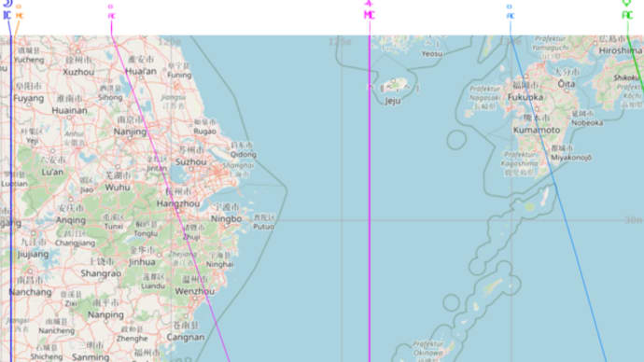Image resolution: width=644 pixels, height=362 pixels.
Task: Click the Kumamoto city label
Action: point(537,130)
